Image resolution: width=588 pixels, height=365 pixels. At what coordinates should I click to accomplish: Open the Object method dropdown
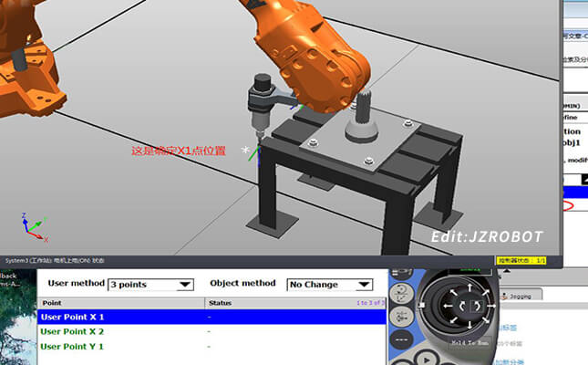329,285
